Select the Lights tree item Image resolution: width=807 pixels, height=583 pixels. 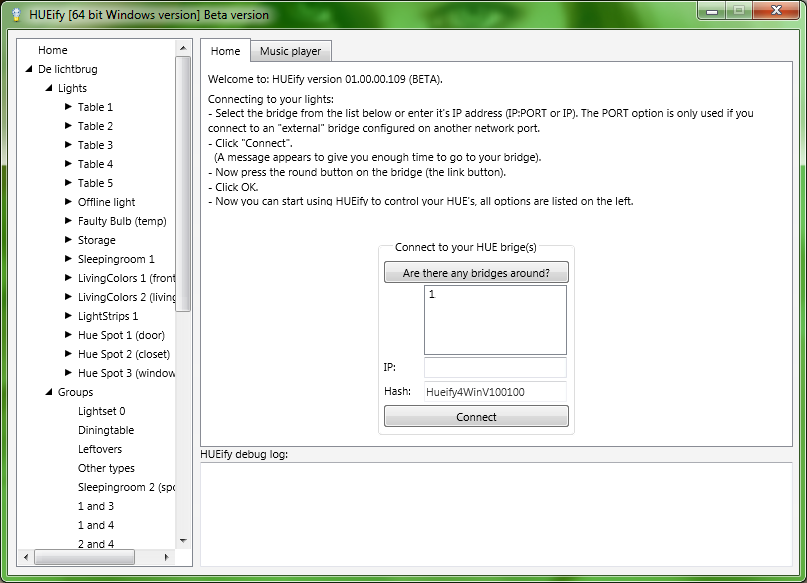tap(72, 88)
